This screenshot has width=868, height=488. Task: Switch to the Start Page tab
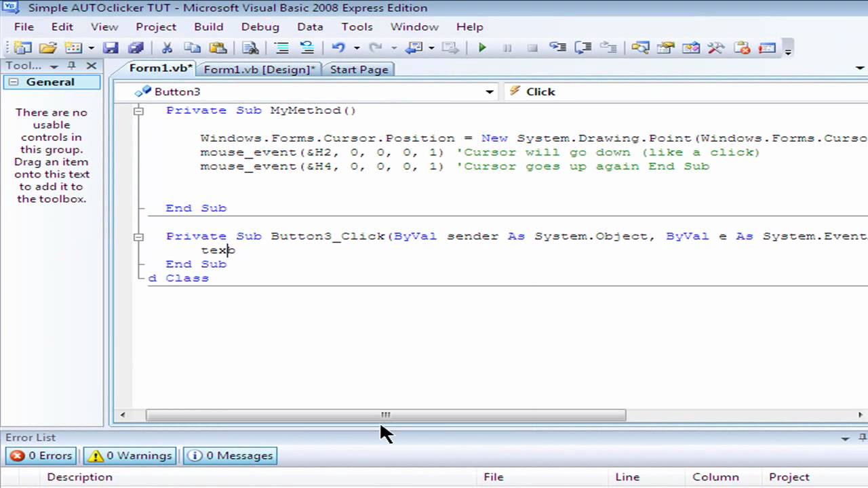point(359,69)
